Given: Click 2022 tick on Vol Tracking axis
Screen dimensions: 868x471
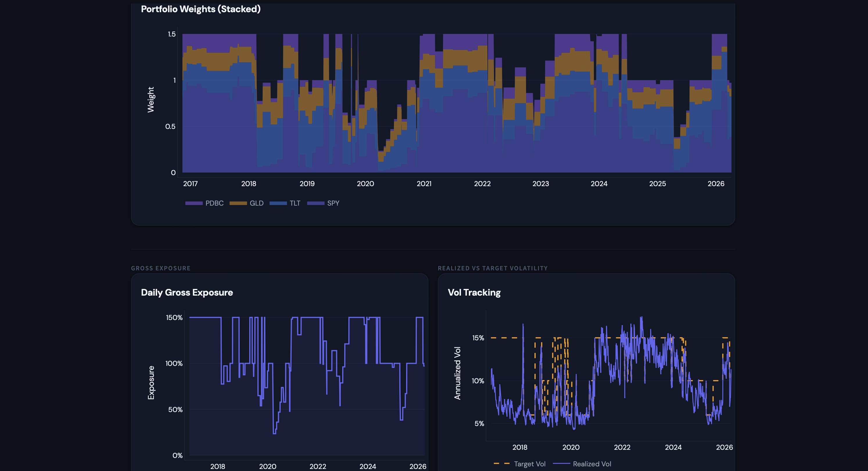Looking at the screenshot, I should [622, 447].
